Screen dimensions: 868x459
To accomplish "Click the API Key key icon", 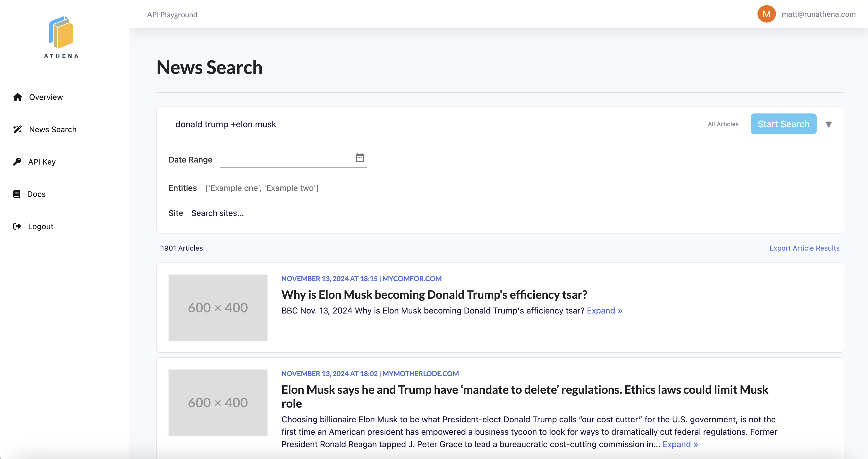I will point(17,162).
